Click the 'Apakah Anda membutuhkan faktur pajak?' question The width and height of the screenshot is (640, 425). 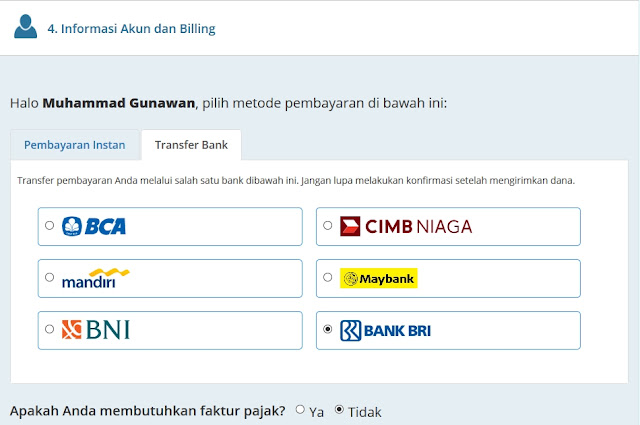pos(148,411)
